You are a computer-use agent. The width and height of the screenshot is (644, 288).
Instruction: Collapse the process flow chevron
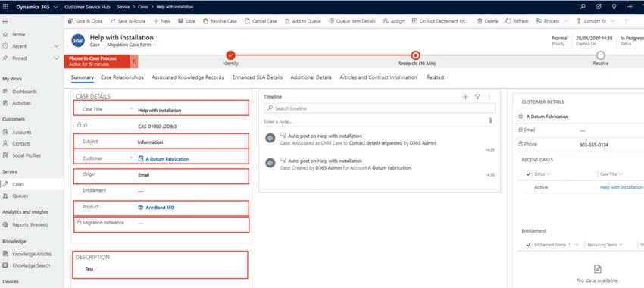point(134,61)
